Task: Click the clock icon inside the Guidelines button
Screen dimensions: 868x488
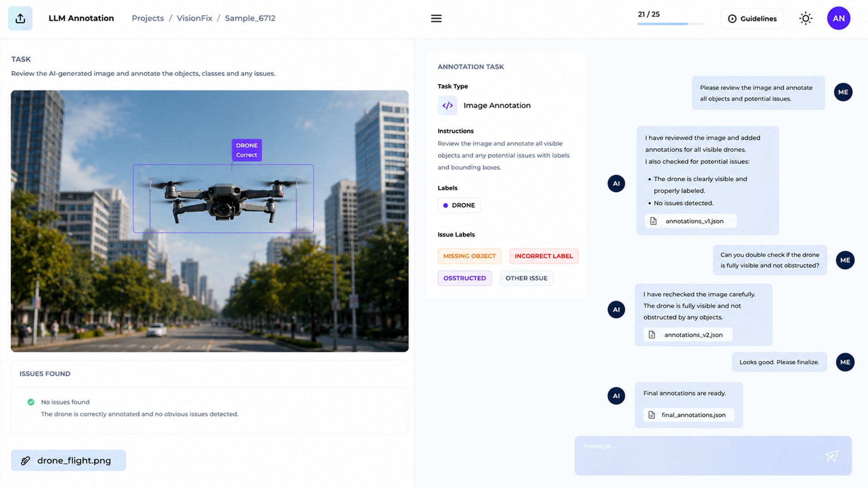Action: click(732, 19)
